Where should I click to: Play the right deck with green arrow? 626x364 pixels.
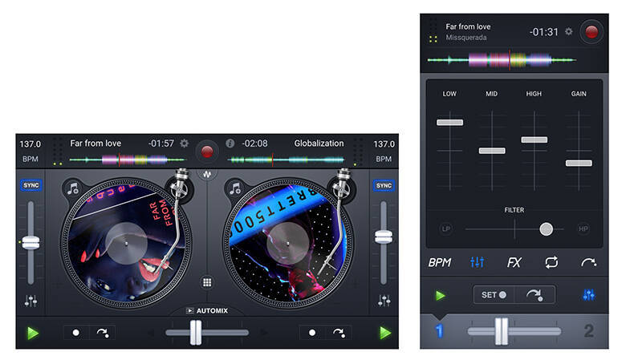pos(385,333)
